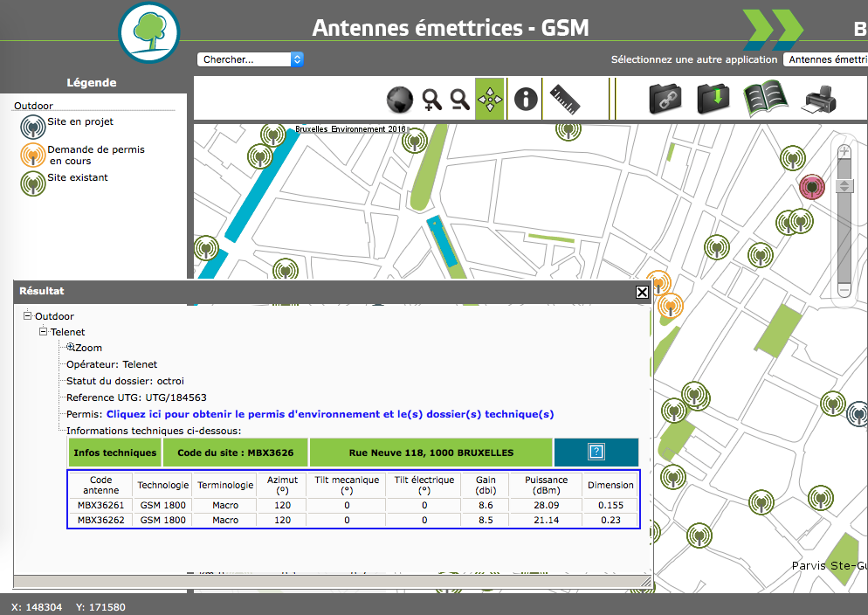868x615 pixels.
Task: Print the map with printer icon
Action: point(819,100)
